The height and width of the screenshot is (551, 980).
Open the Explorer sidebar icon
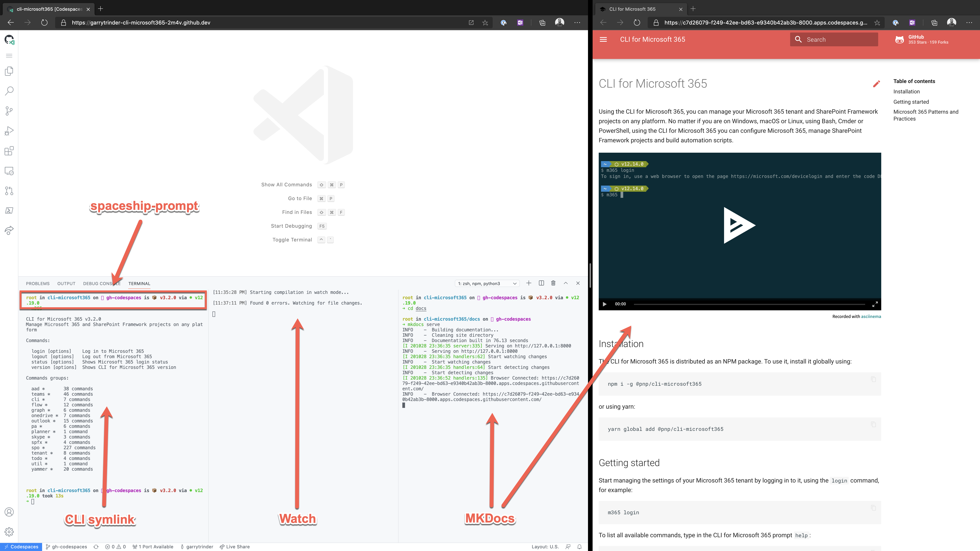pos(9,71)
